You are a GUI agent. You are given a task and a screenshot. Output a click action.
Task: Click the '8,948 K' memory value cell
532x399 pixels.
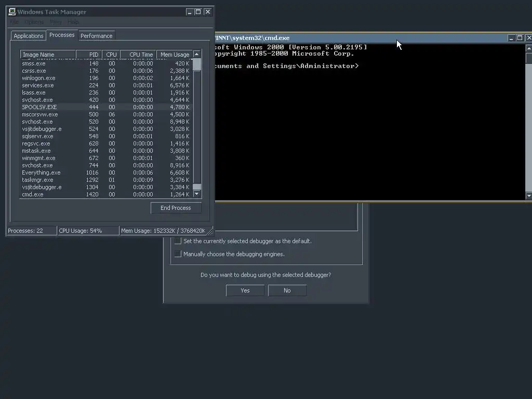point(179,122)
